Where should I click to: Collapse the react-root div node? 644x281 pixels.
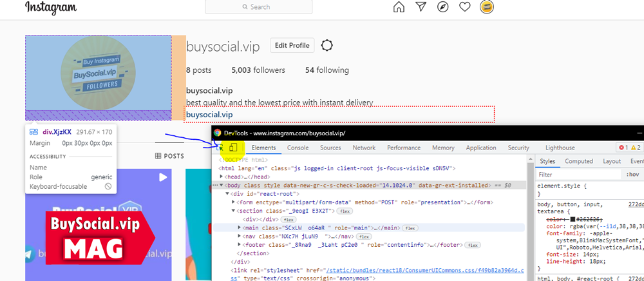click(x=227, y=194)
